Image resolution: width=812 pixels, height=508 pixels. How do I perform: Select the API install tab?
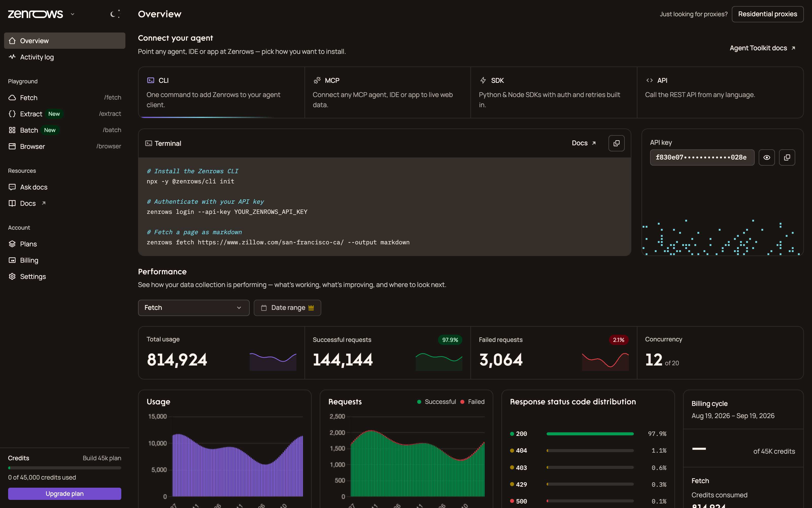tap(720, 92)
